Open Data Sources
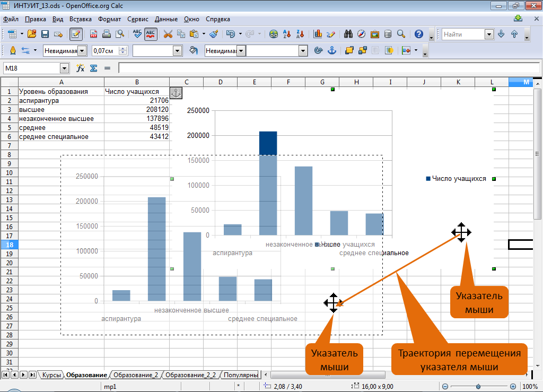Viewport: 543px width, 392px height. pyautogui.click(x=388, y=34)
